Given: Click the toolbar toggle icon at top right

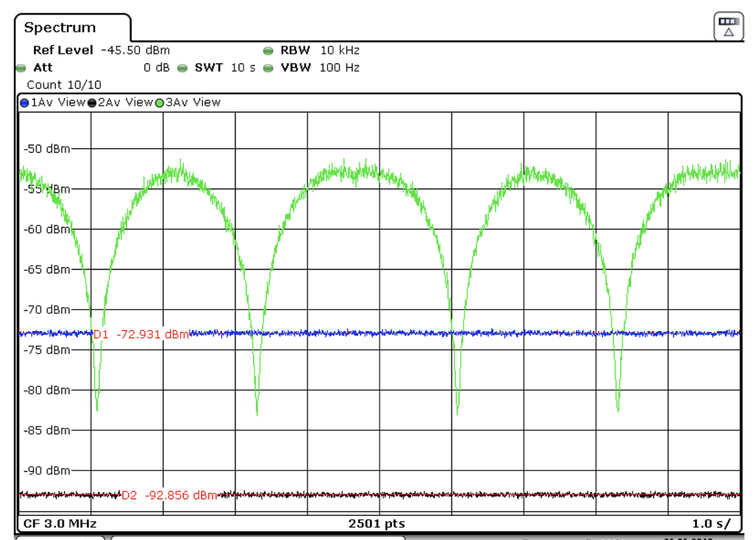Looking at the screenshot, I should tap(729, 26).
